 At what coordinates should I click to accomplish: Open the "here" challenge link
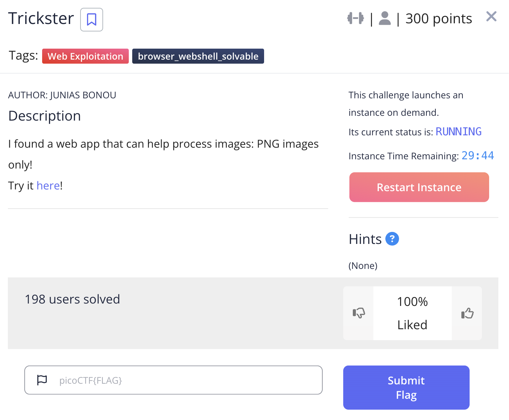pyautogui.click(x=48, y=186)
